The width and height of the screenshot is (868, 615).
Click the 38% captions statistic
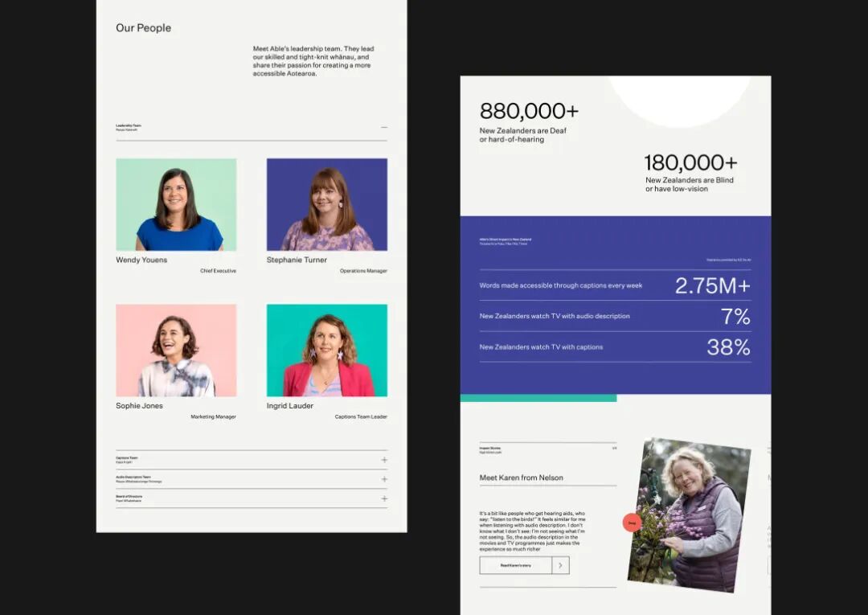coord(728,347)
